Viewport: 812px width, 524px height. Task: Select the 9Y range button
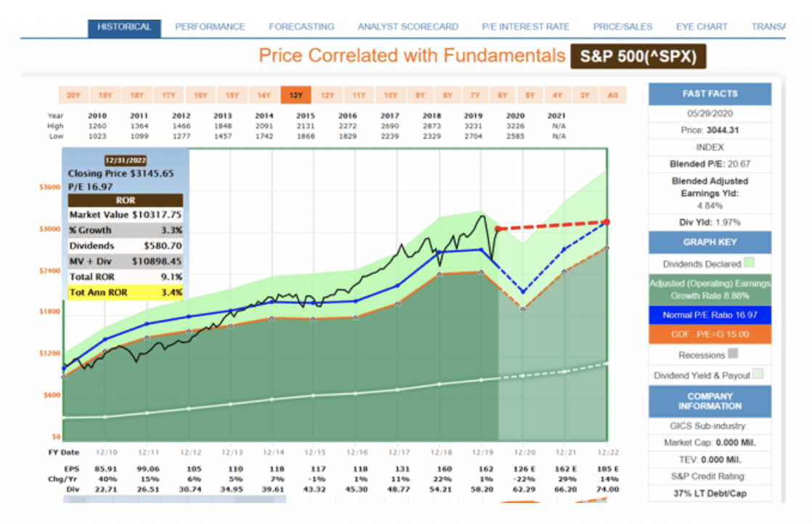coord(420,95)
